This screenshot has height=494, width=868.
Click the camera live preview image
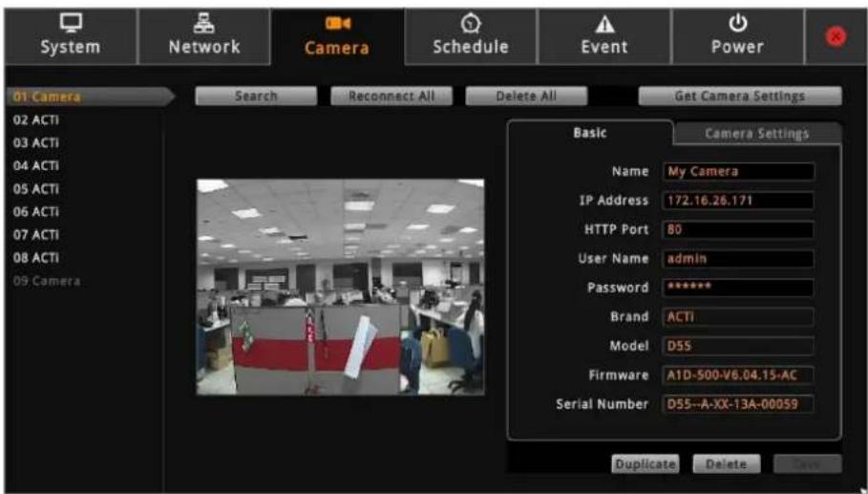341,287
